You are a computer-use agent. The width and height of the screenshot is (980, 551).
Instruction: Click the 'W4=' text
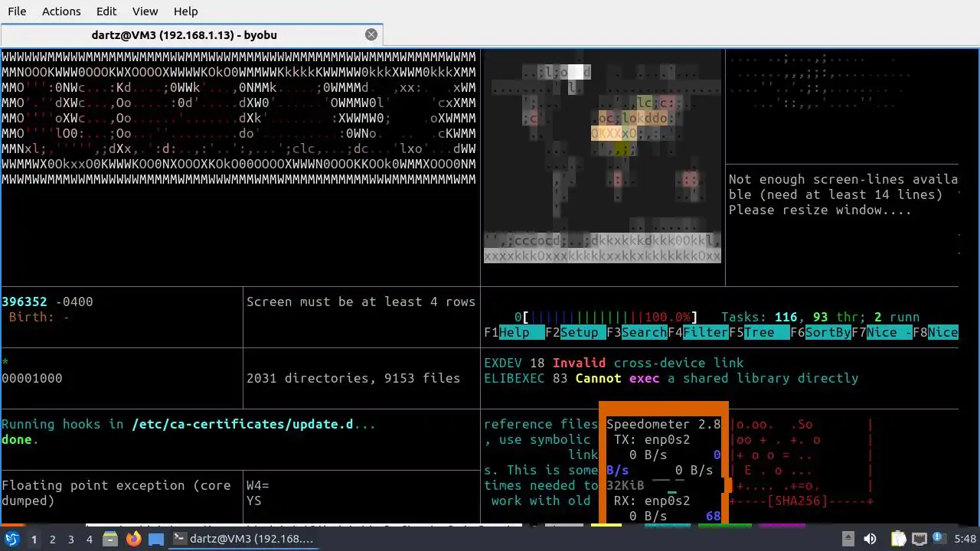point(258,485)
